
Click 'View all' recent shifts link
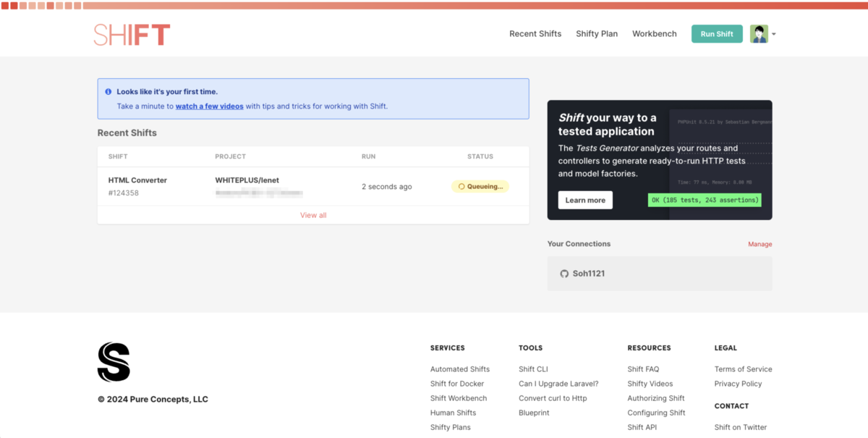[x=313, y=215]
